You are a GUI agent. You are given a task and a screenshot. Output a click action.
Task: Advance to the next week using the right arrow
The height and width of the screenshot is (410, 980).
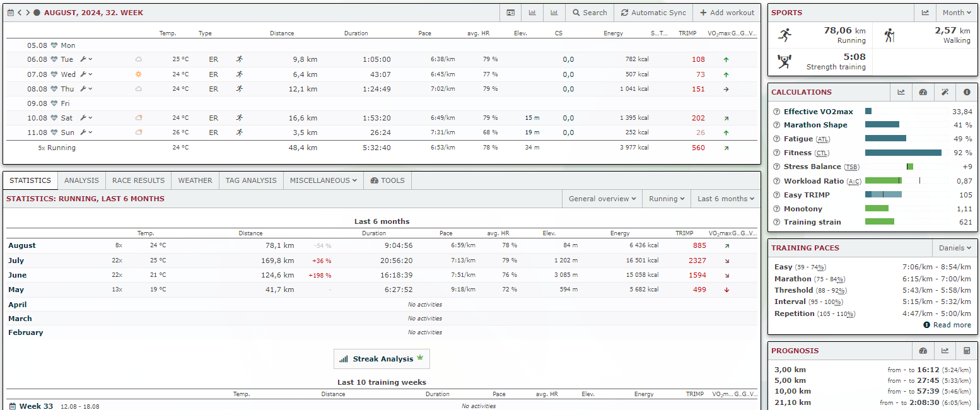(x=28, y=13)
